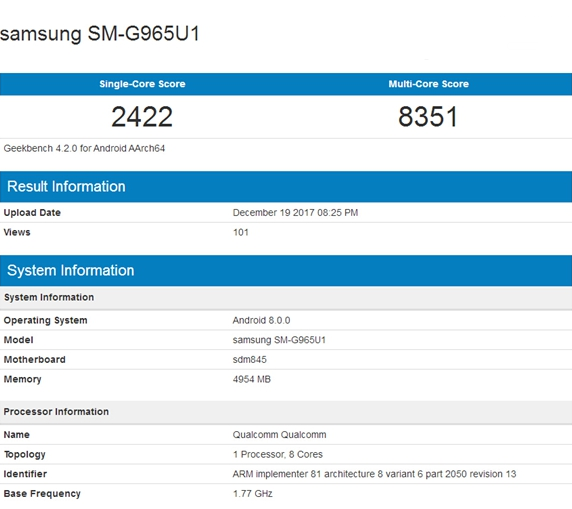Select the sdm845 motherboard value
The width and height of the screenshot is (572, 509).
(x=250, y=360)
